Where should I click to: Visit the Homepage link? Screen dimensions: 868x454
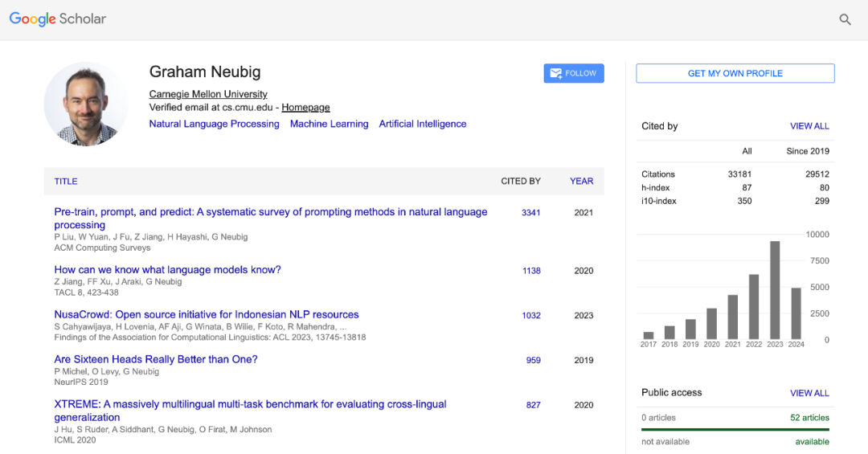coord(305,108)
